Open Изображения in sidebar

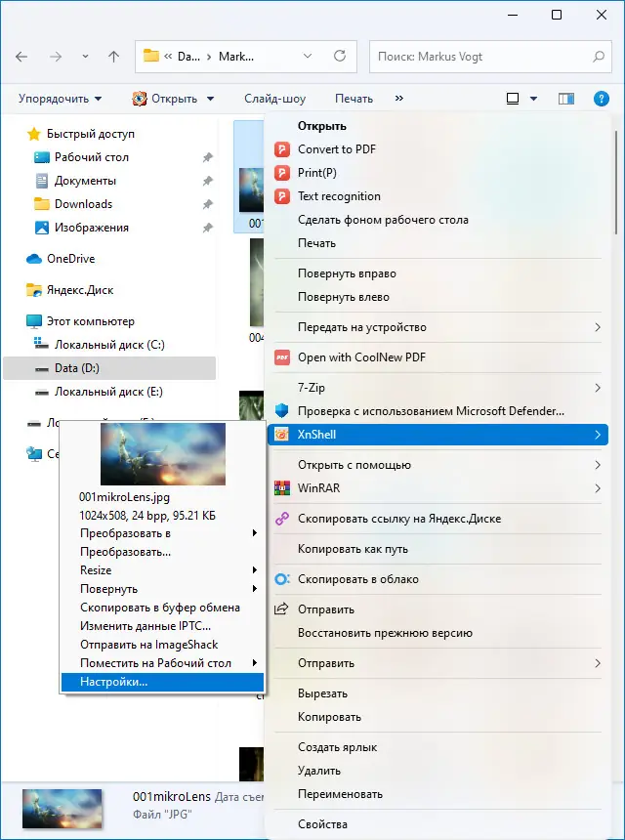click(91, 228)
